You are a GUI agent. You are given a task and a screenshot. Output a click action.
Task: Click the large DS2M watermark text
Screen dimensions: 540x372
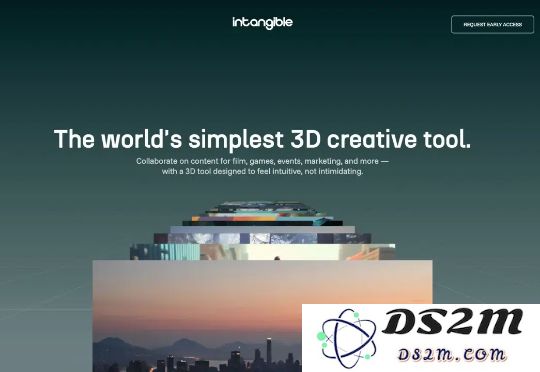(453, 322)
